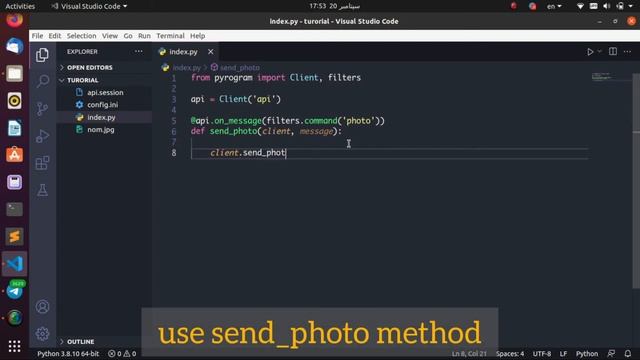
Task: Open the Visual Studio Code app menu
Action: [89, 6]
